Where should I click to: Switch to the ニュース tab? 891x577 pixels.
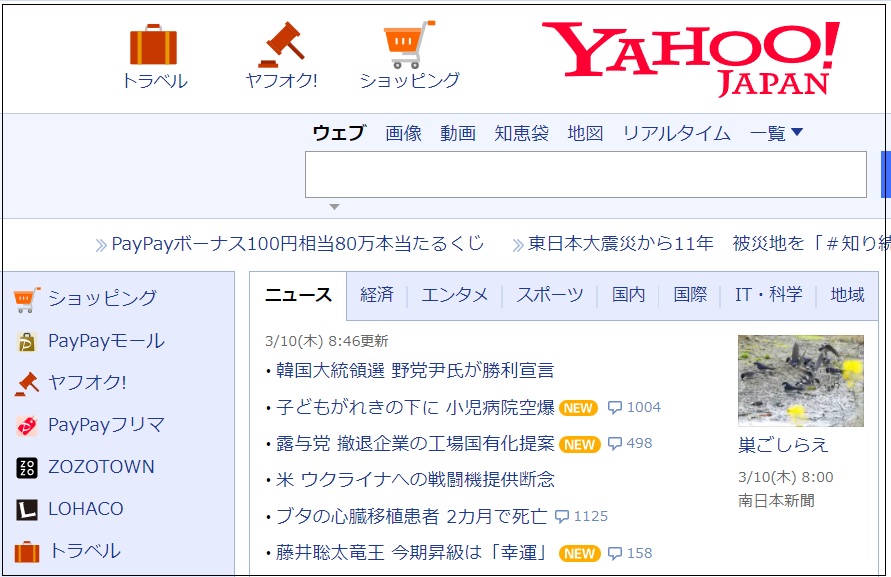point(298,295)
